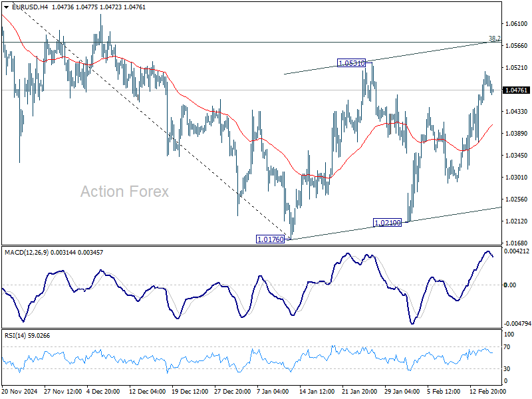Select the 38.2 Fibonacci level label
The height and width of the screenshot is (399, 532).
[494, 39]
